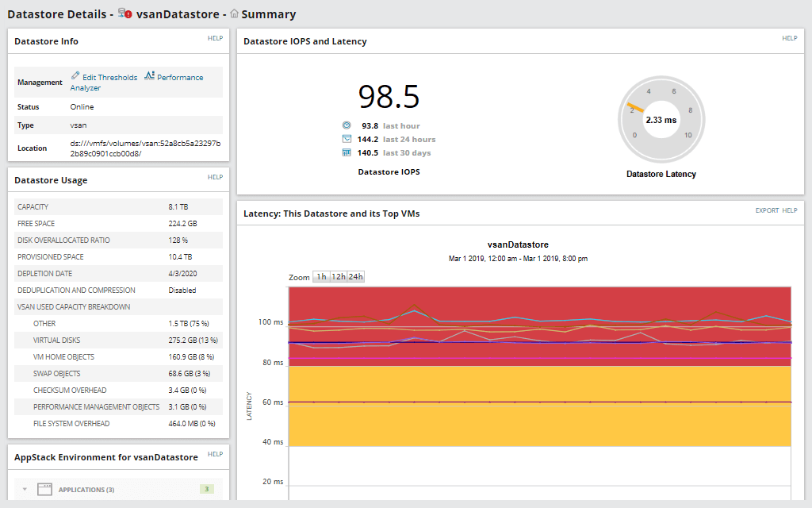This screenshot has width=812, height=508.
Task: Open HELP for the Datastore Info panel
Action: click(x=215, y=37)
